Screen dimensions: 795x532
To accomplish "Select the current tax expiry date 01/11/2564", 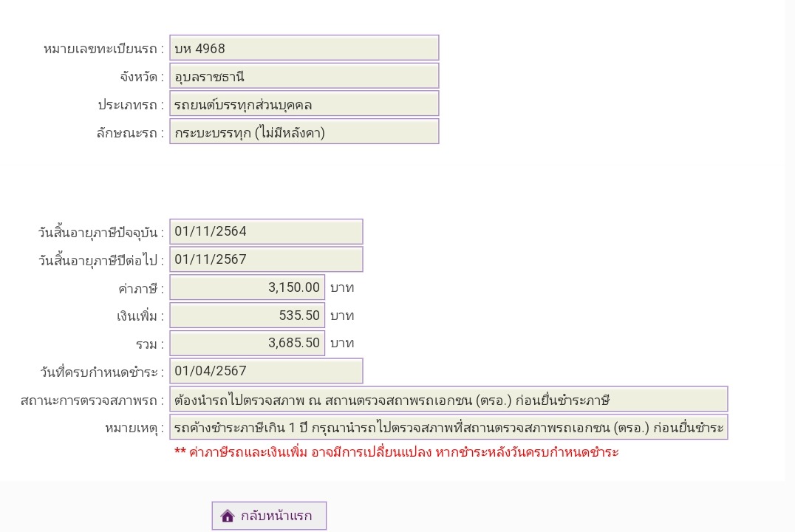I will click(x=266, y=232).
